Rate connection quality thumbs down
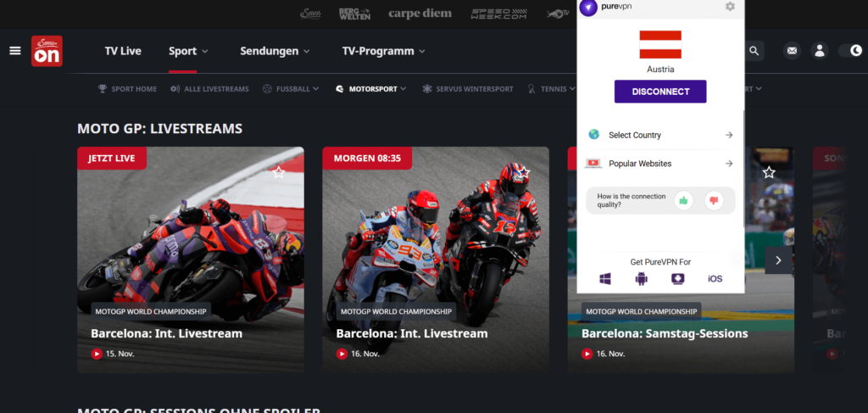 713,201
